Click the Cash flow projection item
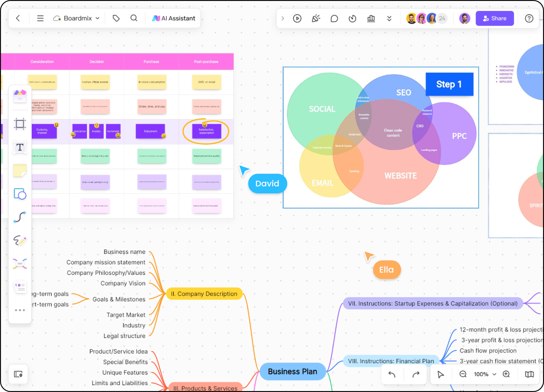544x392 pixels. tap(488, 351)
